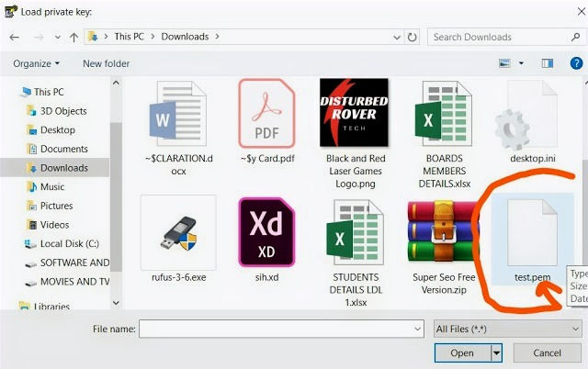Select BOARDS MEMBERS DETAILS.xlsx Excel icon
The width and height of the screenshot is (588, 369).
tap(444, 113)
